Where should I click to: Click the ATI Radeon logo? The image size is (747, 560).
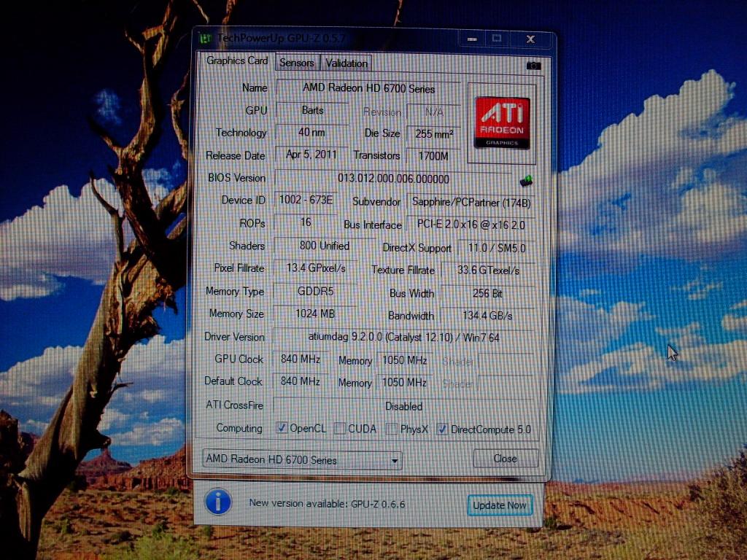(502, 123)
